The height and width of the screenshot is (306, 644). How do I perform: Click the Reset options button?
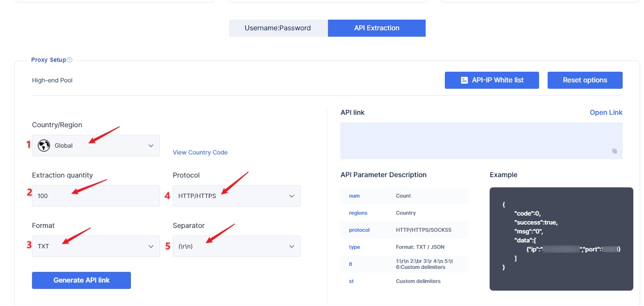pyautogui.click(x=585, y=80)
